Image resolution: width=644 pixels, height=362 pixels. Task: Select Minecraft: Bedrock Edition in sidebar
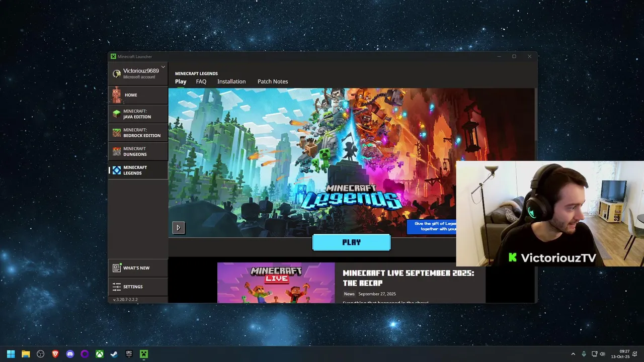[x=138, y=132]
